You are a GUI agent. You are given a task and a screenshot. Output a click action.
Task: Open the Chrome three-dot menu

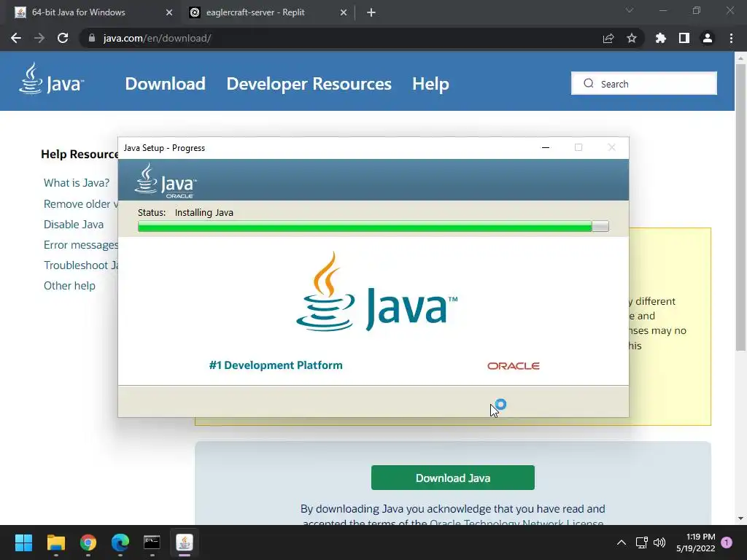[x=731, y=38]
